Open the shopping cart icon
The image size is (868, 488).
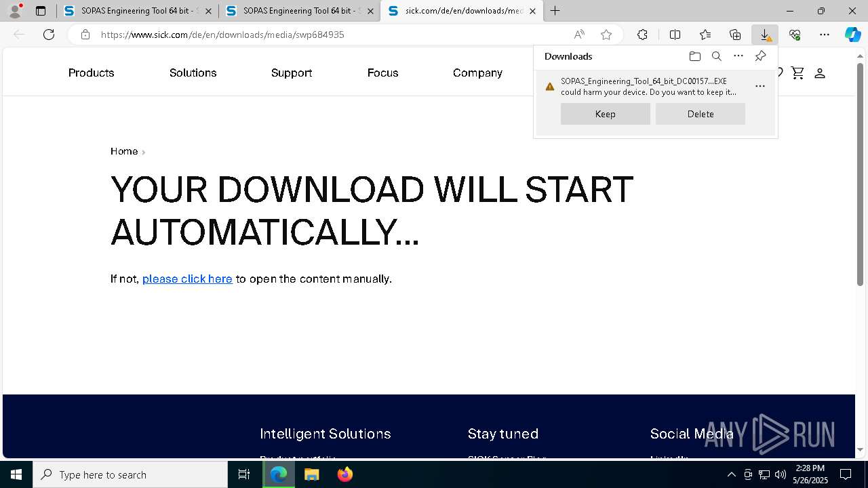[x=797, y=73]
